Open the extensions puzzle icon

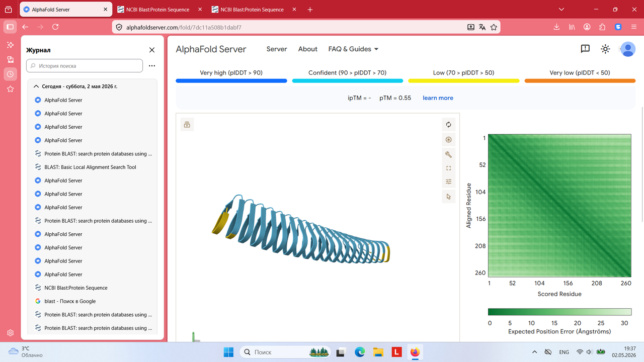pyautogui.click(x=602, y=27)
